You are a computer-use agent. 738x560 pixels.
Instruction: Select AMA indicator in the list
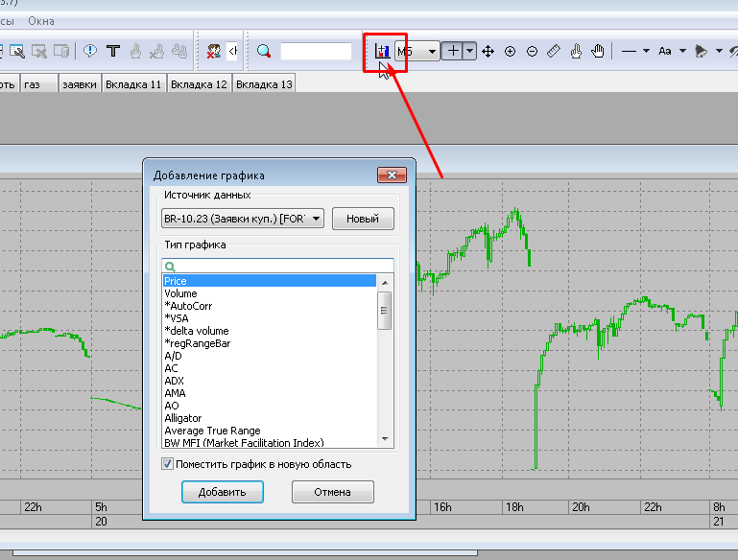pyautogui.click(x=270, y=393)
